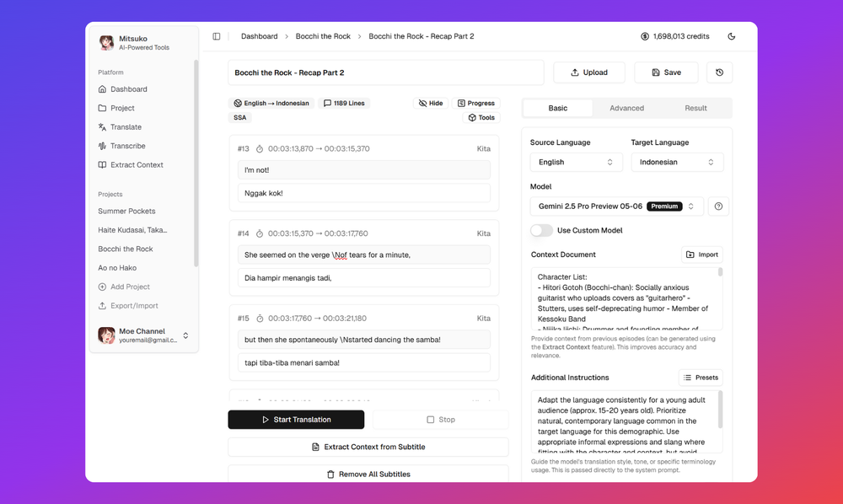Expand the Moe Channel account switcher
This screenshot has width=843, height=504.
[x=185, y=335]
